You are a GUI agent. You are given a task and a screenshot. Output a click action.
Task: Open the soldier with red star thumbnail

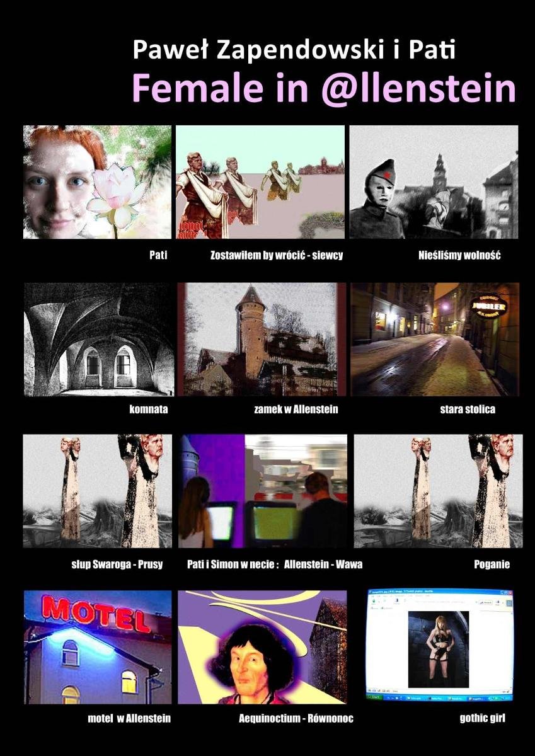pos(434,182)
